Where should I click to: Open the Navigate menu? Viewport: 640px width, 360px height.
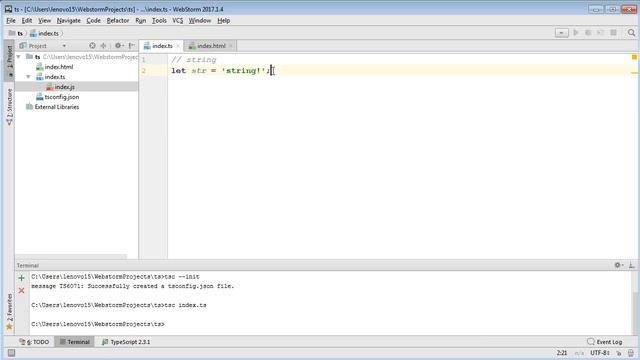[69, 20]
